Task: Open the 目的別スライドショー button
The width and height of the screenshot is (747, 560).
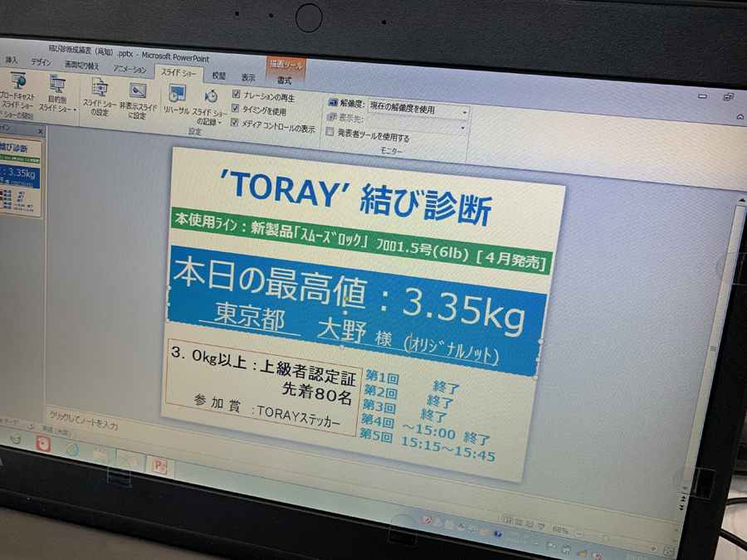Action: point(57,95)
